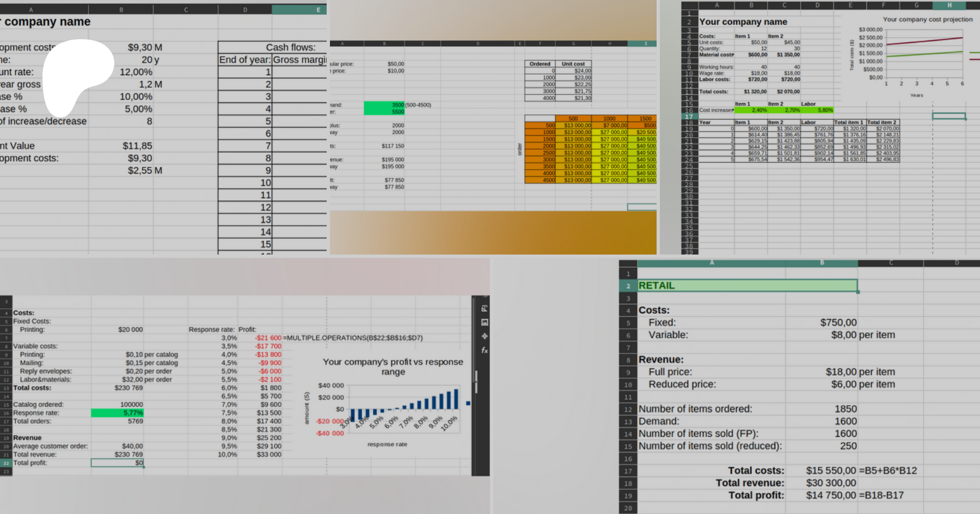Screen dimensions: 980x514
Task: Select row 17 header in cost projection sheet
Action: coord(689,116)
